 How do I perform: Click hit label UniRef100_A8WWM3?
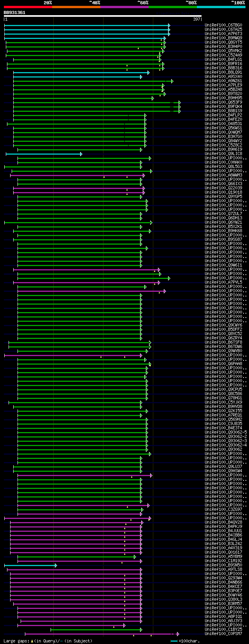click(x=223, y=175)
